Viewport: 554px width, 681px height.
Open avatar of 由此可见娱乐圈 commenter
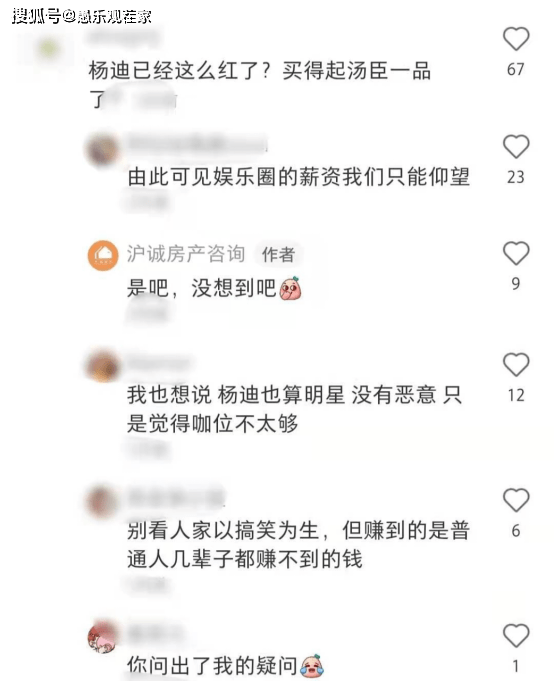[x=102, y=149]
